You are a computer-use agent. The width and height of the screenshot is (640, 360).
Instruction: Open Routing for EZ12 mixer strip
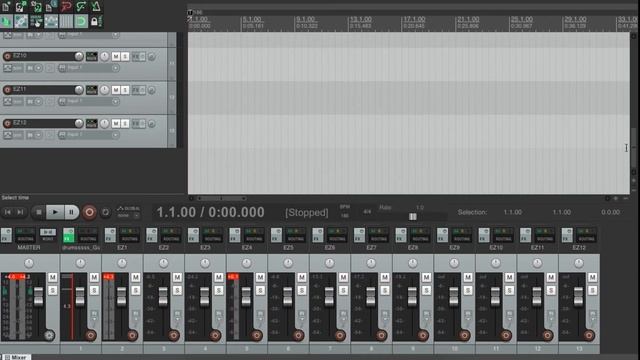point(587,236)
